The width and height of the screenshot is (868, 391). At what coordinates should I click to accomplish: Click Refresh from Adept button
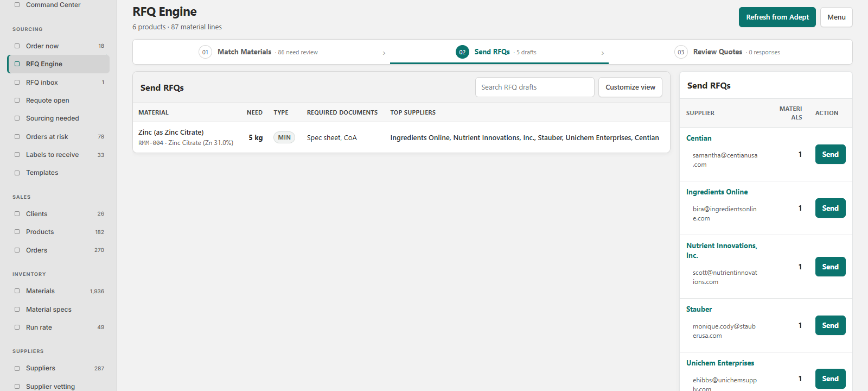(777, 17)
